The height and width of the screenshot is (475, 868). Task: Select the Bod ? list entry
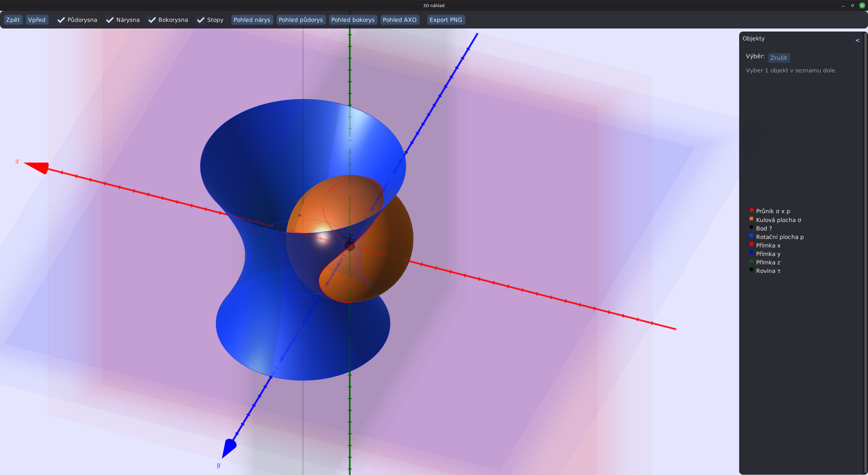click(x=764, y=228)
